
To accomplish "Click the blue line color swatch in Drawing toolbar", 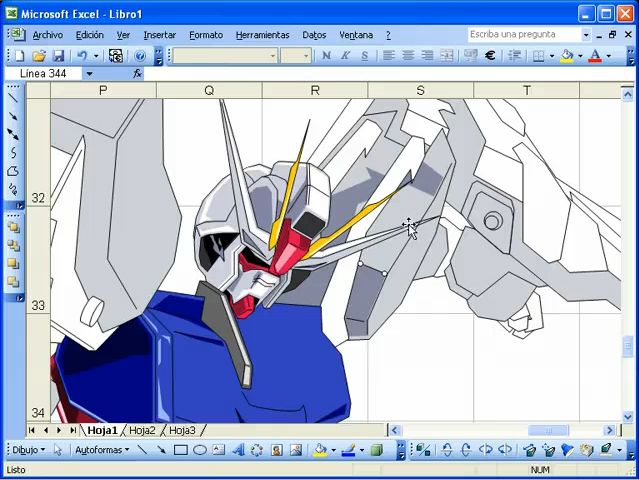I will pos(348,450).
